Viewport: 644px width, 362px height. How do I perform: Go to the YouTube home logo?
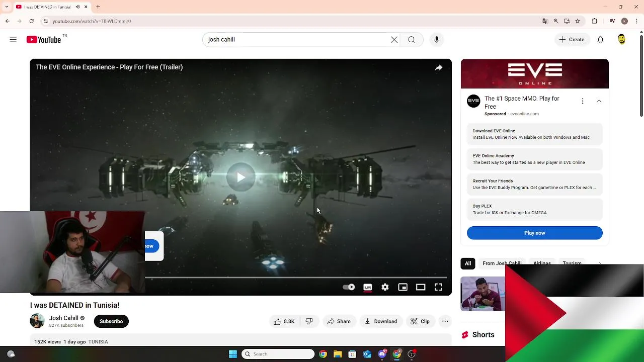[x=44, y=40]
